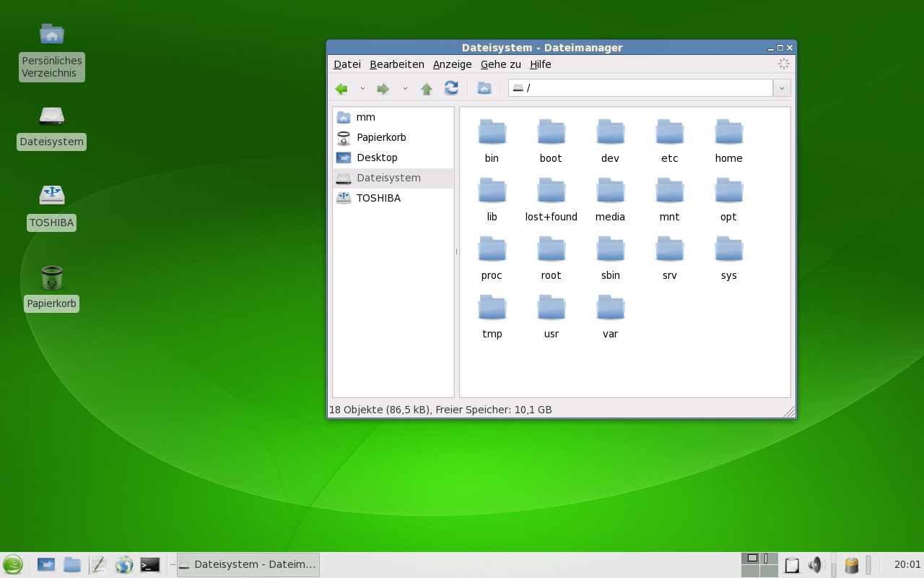The width and height of the screenshot is (924, 578).
Task: Select Papierkorb in the sidebar
Action: (x=393, y=137)
